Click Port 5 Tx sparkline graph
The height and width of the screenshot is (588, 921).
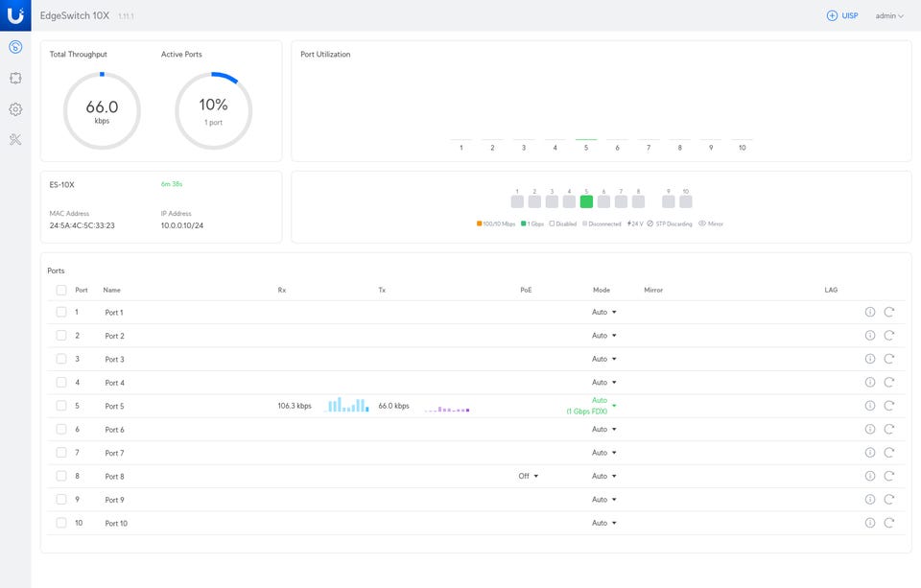[x=447, y=409]
